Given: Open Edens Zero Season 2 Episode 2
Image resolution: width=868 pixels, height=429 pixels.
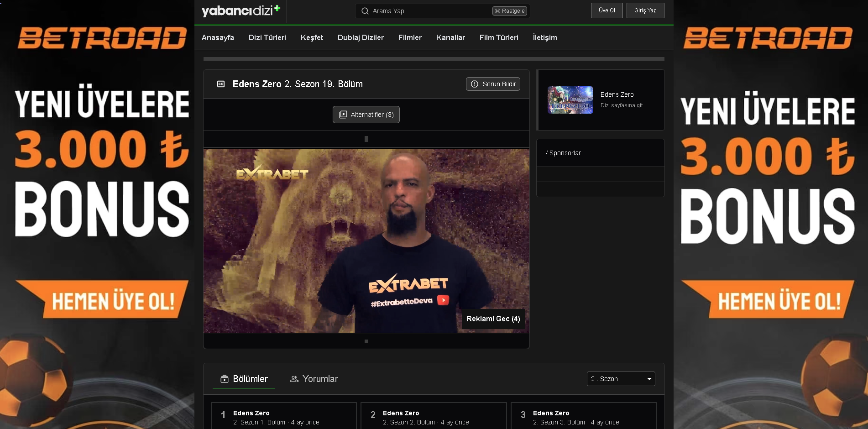Looking at the screenshot, I should 433,417.
